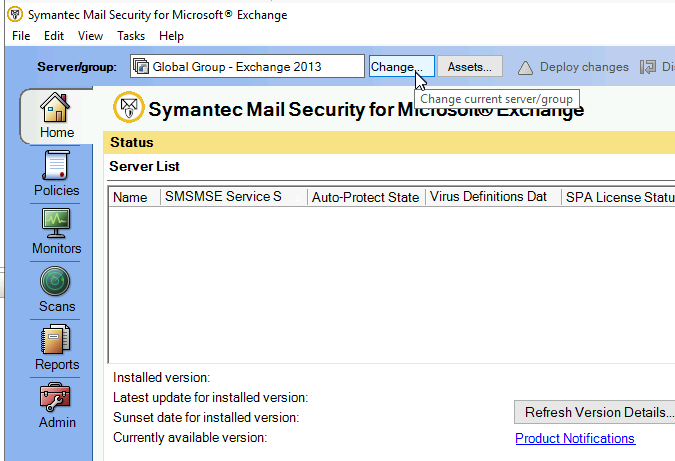Sort by SMSMSE Service S column header

pos(234,197)
